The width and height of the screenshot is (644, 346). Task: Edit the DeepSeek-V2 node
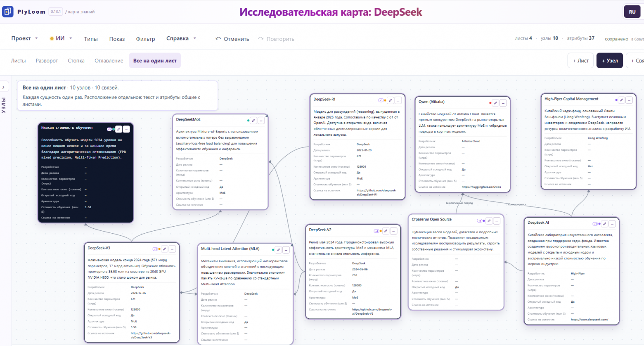point(386,231)
